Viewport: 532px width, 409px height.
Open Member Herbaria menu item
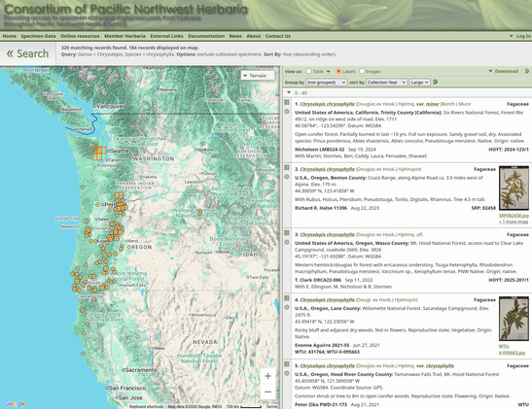pos(124,36)
